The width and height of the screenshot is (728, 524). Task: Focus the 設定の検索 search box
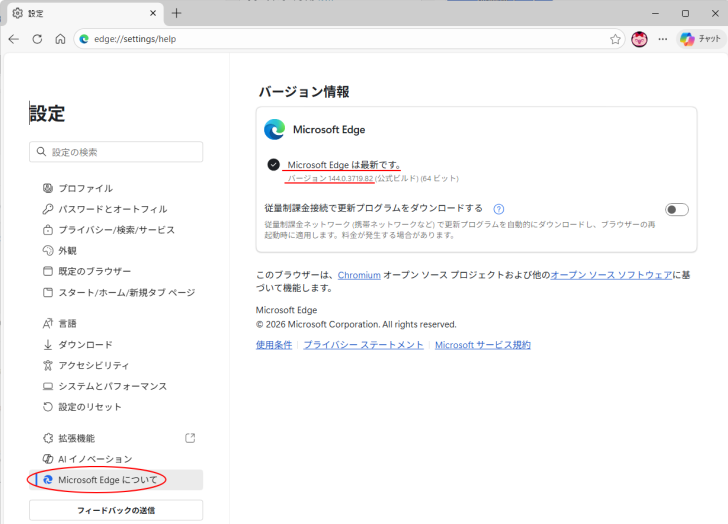pyautogui.click(x=116, y=152)
